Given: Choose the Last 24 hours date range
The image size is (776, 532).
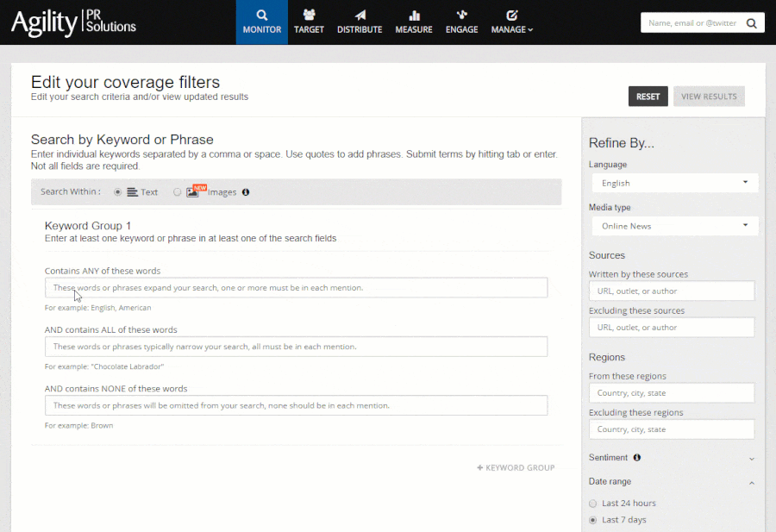Looking at the screenshot, I should tap(592, 504).
